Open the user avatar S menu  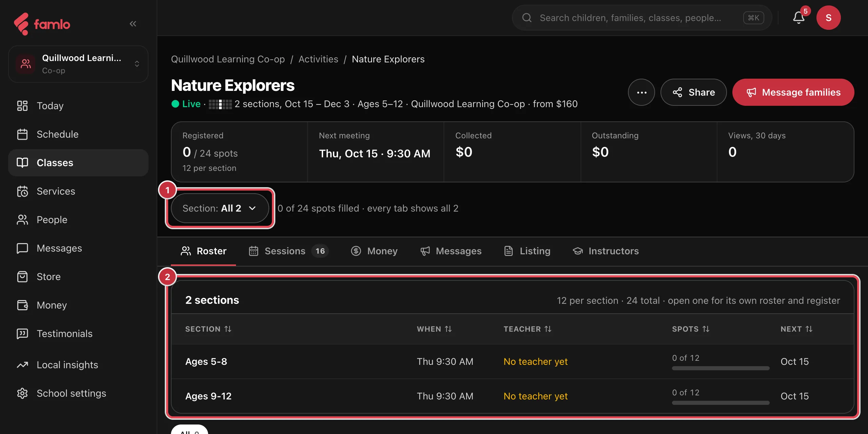(x=828, y=18)
